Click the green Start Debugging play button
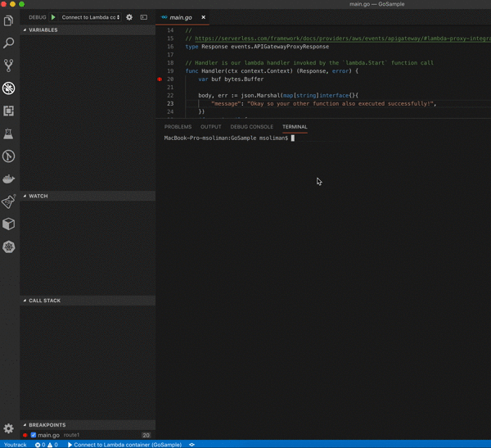This screenshot has width=491, height=448. [54, 17]
